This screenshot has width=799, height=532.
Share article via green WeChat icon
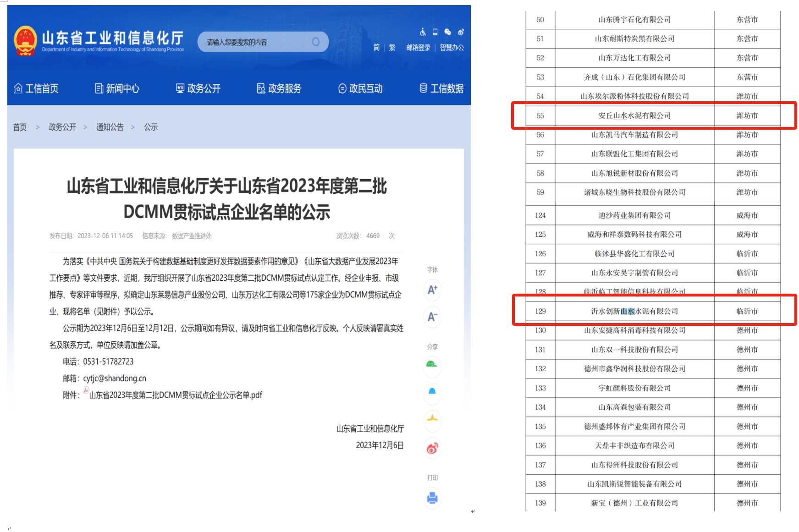click(x=432, y=365)
